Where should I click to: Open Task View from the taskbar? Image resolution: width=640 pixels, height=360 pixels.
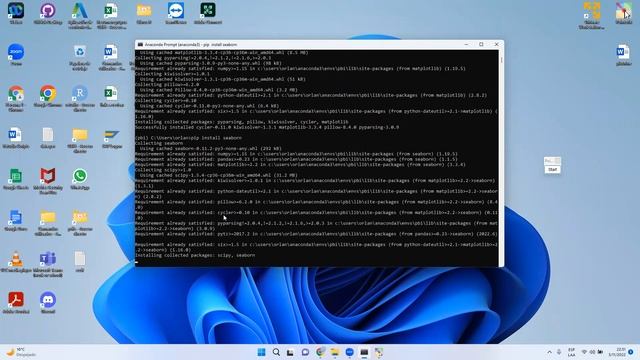290,352
